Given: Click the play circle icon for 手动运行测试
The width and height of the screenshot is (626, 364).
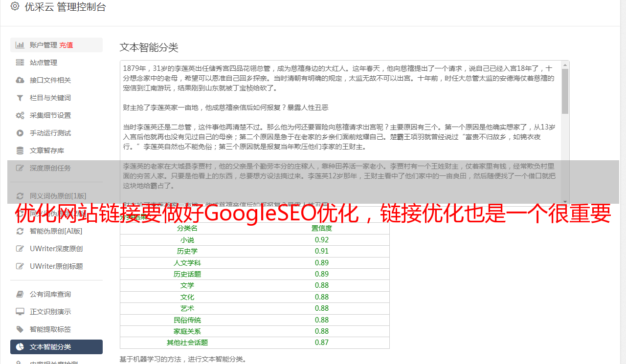Looking at the screenshot, I should click(20, 133).
